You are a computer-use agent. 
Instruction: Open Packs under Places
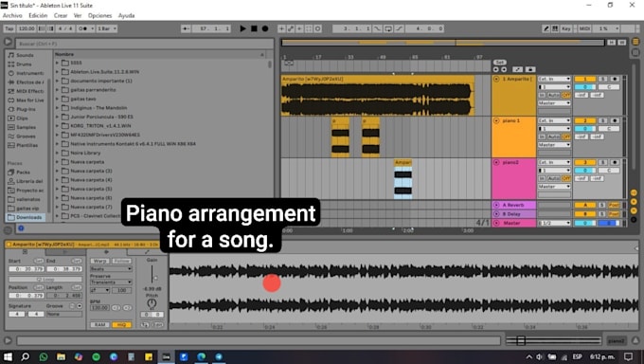coord(23,173)
